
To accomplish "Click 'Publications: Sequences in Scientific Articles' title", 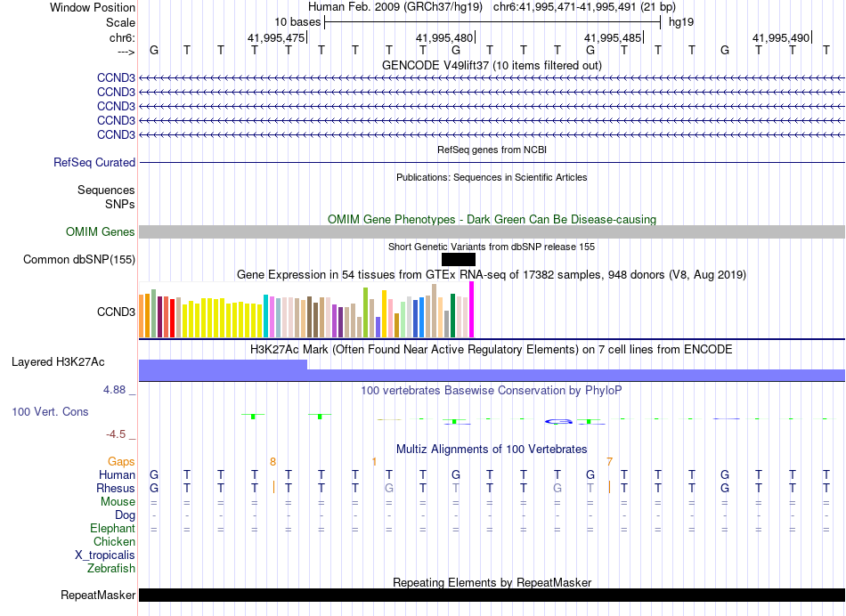I will click(492, 177).
